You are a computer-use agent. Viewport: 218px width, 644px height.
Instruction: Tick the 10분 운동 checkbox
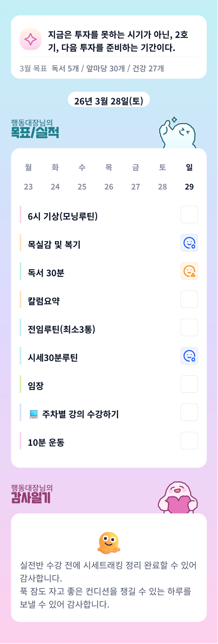[189, 441]
